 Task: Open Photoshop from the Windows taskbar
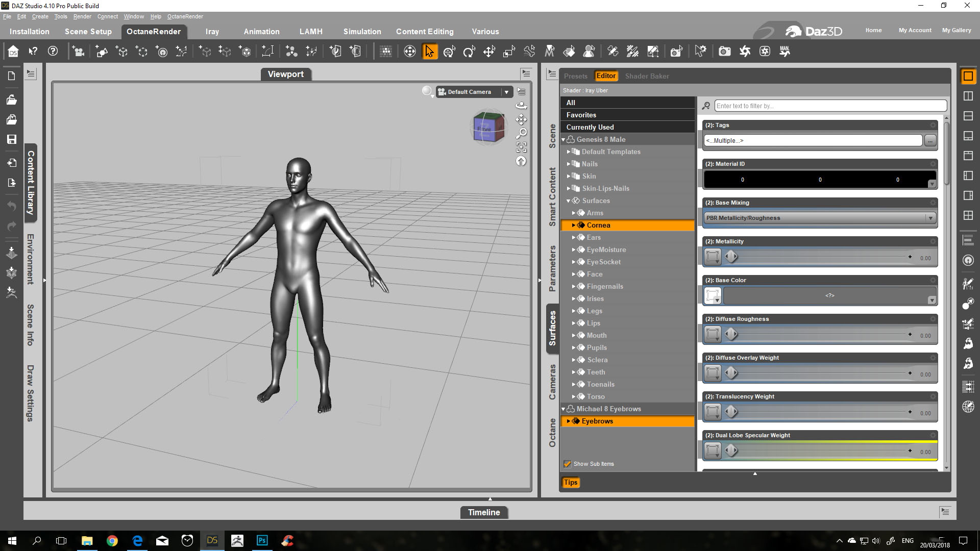(262, 541)
